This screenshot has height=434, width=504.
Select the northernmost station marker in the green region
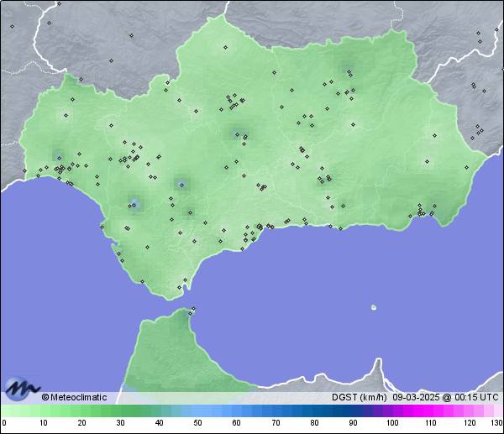[226, 48]
